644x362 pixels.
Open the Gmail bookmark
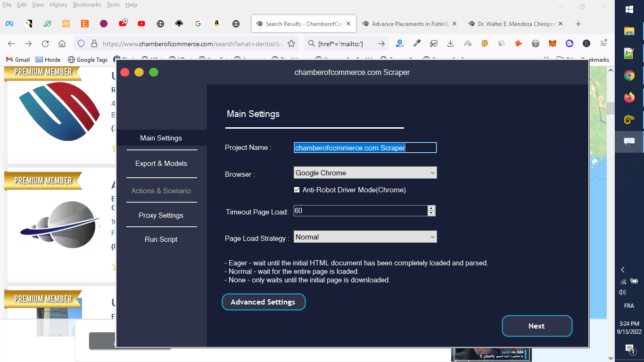pyautogui.click(x=18, y=60)
